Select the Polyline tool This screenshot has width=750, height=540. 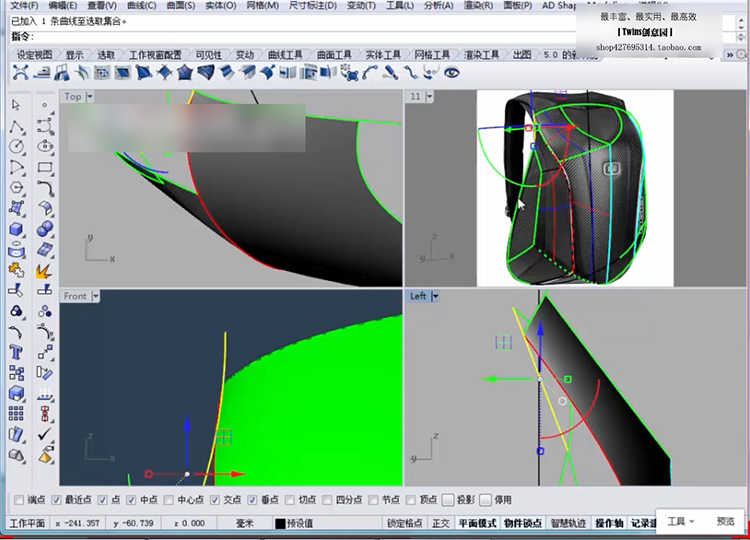[17, 125]
